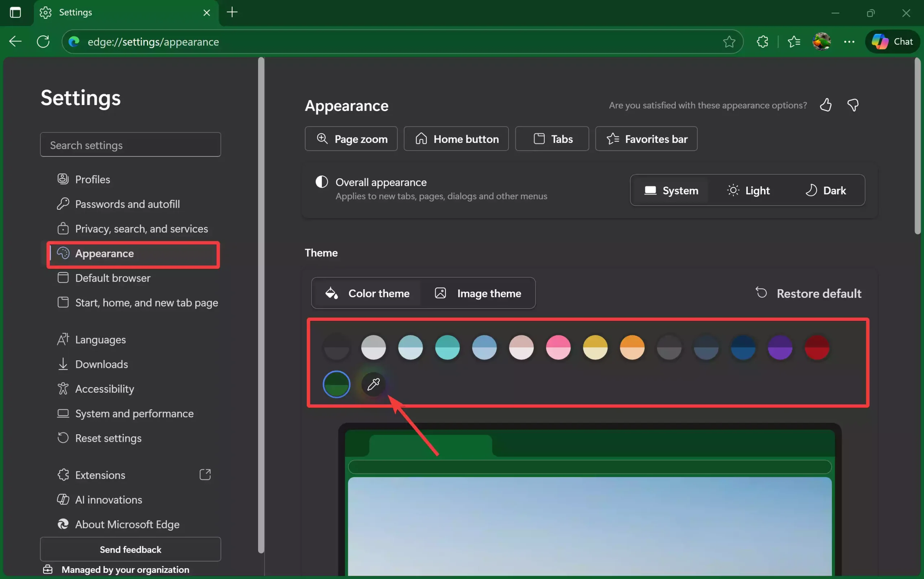The width and height of the screenshot is (924, 579).
Task: Give thumbs up on appearance options
Action: [826, 105]
